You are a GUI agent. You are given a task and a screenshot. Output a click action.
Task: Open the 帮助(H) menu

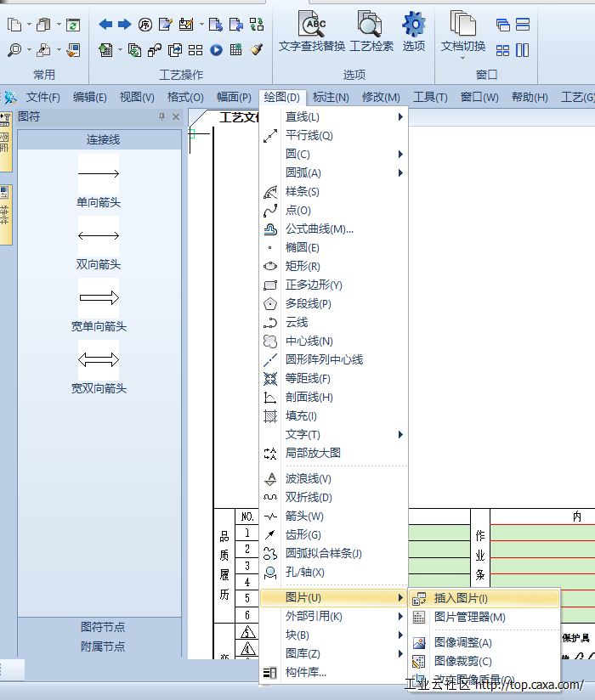[x=530, y=97]
